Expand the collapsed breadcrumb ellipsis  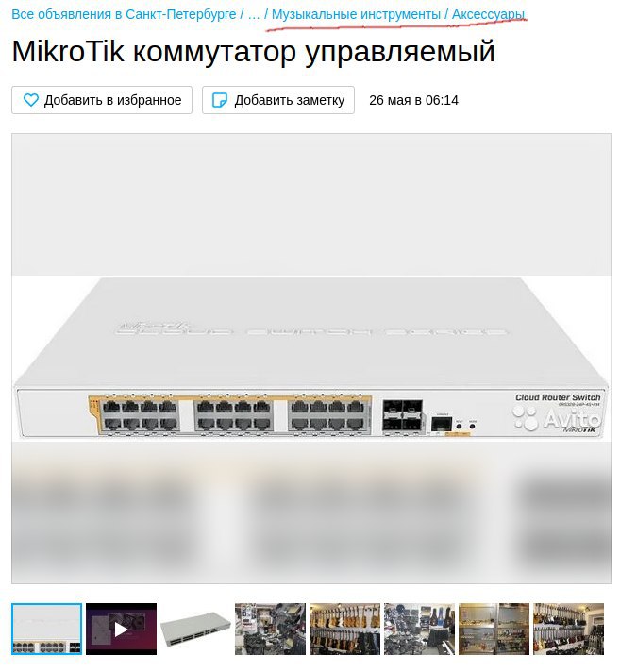tap(254, 14)
